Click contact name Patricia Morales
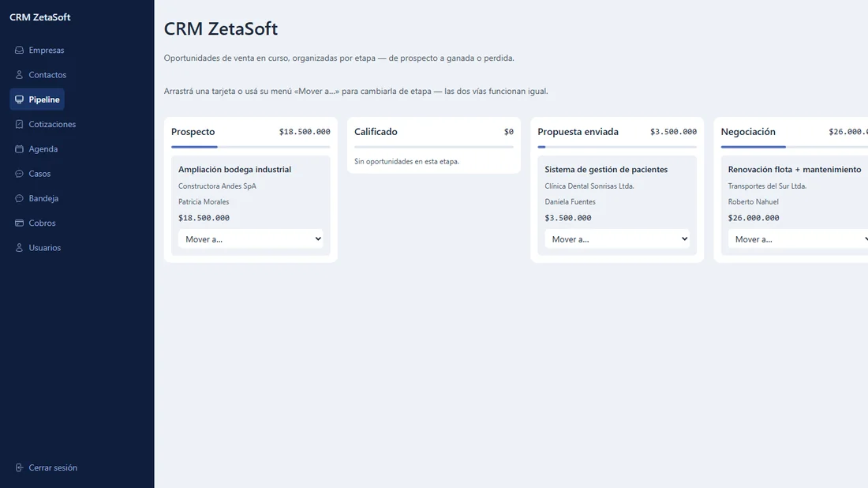The width and height of the screenshot is (868, 488). 204,202
